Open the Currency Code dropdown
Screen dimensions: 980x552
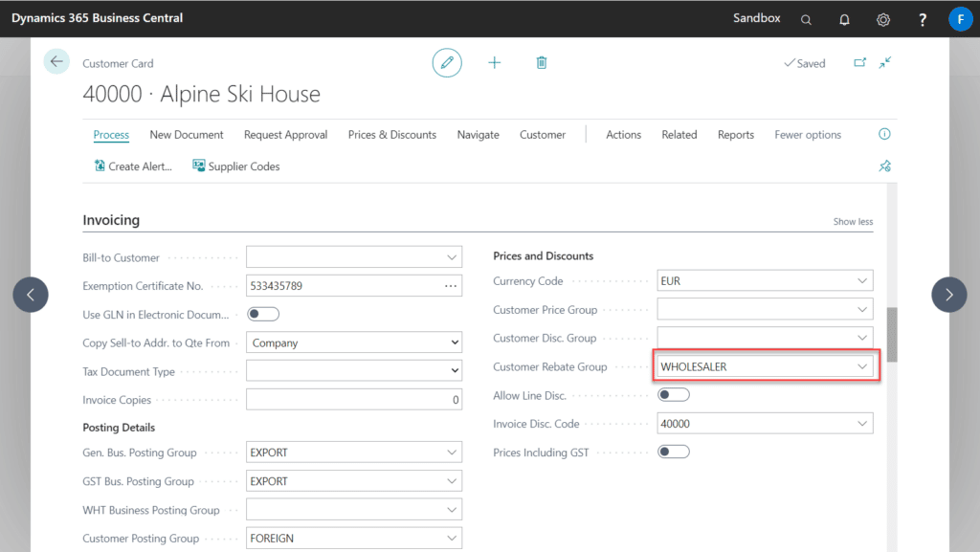(860, 280)
